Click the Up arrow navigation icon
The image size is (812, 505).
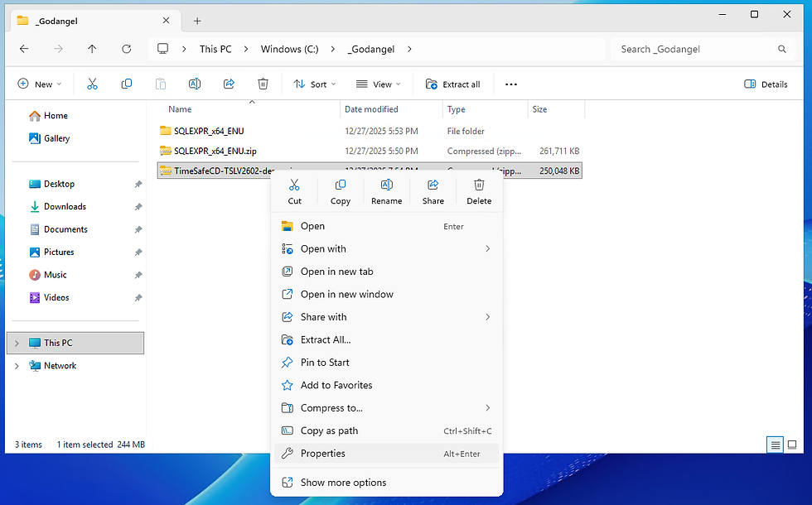tap(92, 49)
